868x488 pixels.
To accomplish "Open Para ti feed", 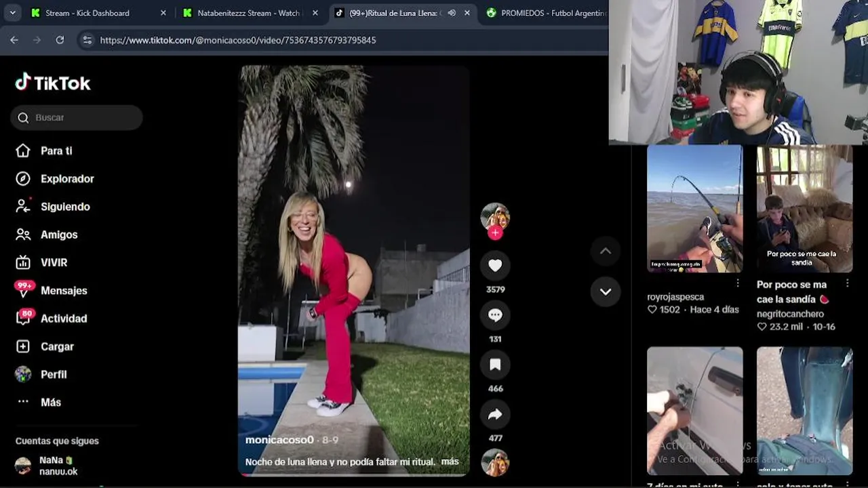I will 56,150.
